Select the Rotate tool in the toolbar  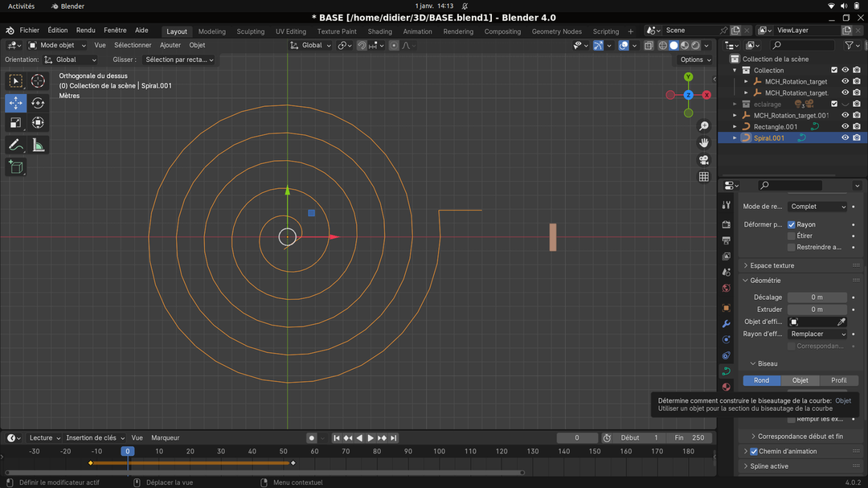(38, 103)
